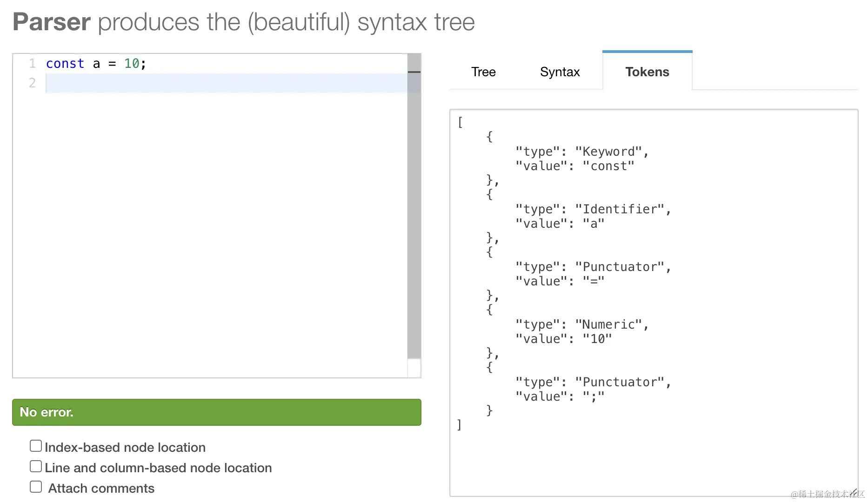Click the 'const' keyword in the editor
868x502 pixels.
click(x=65, y=64)
